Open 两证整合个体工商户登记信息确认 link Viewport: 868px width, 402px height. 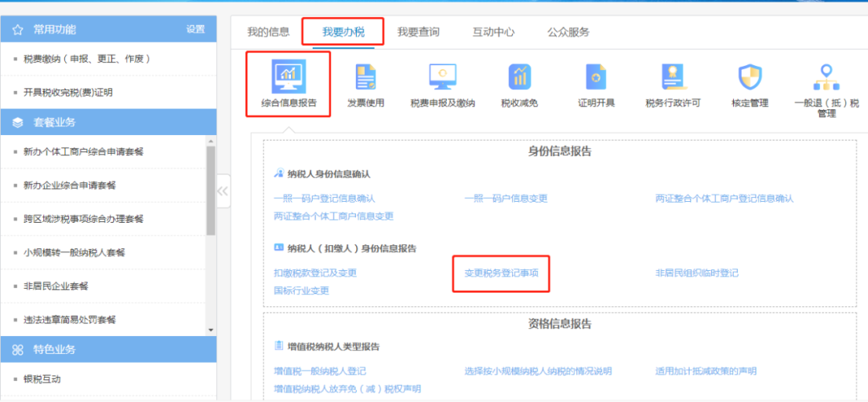point(725,199)
